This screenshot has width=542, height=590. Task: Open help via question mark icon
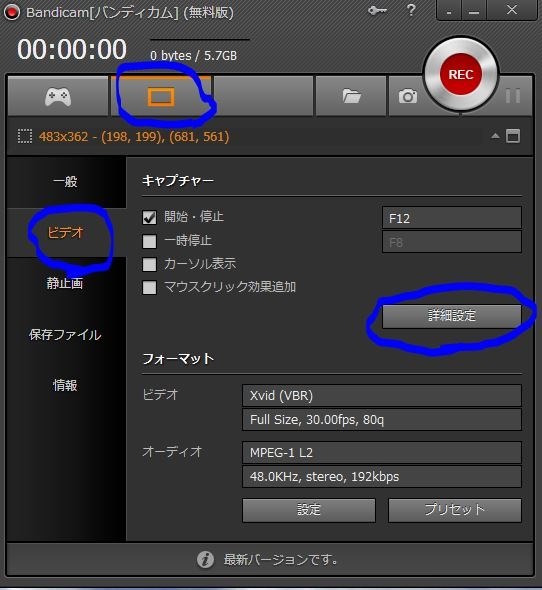411,10
